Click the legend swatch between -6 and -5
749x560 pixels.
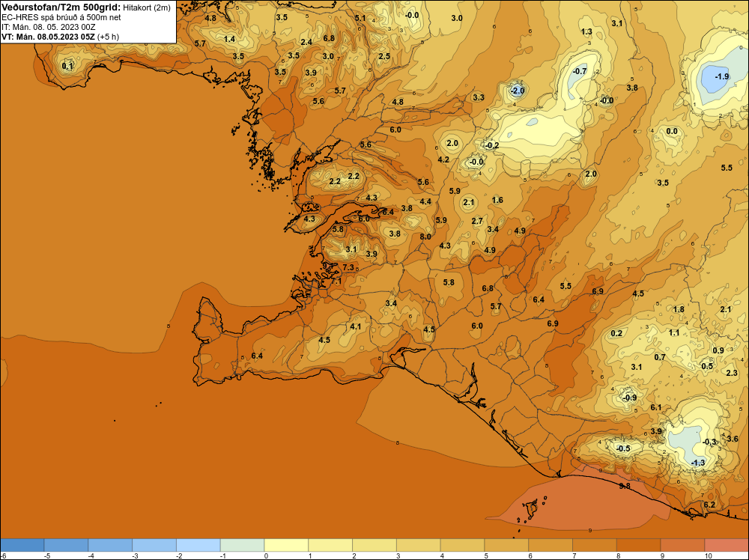22,545
